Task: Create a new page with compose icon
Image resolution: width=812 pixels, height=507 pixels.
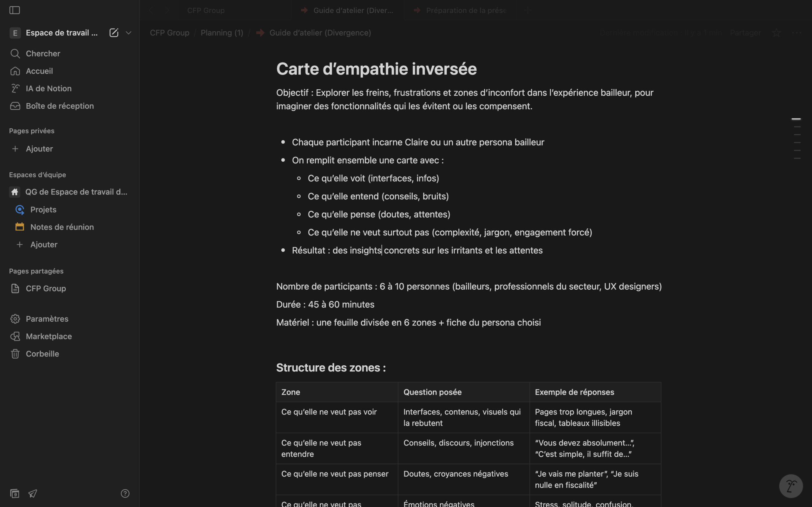Action: (x=114, y=33)
